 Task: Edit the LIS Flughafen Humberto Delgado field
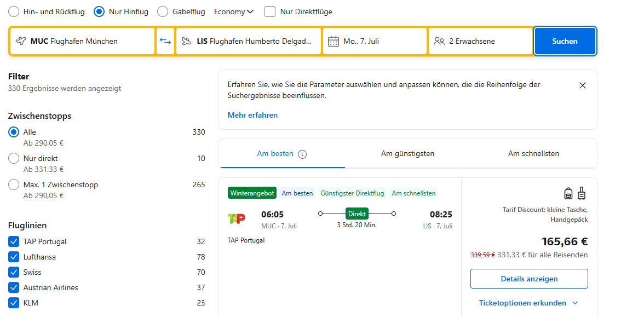(x=249, y=41)
